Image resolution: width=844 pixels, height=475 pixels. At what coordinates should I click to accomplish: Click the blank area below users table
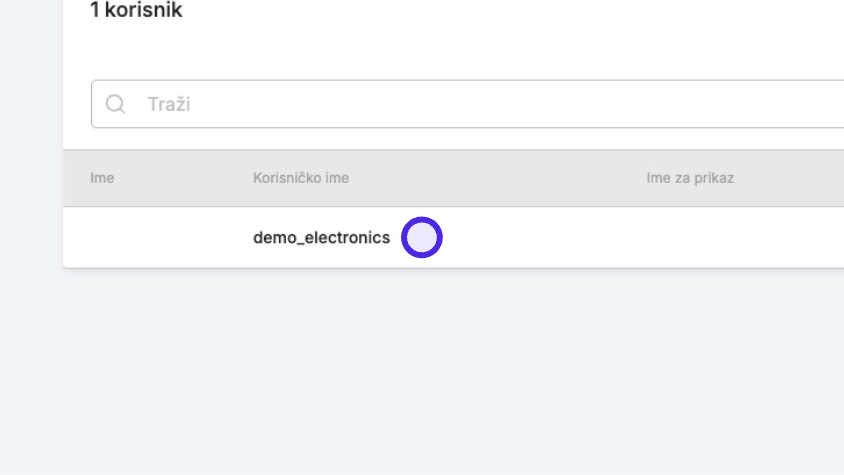(453, 372)
